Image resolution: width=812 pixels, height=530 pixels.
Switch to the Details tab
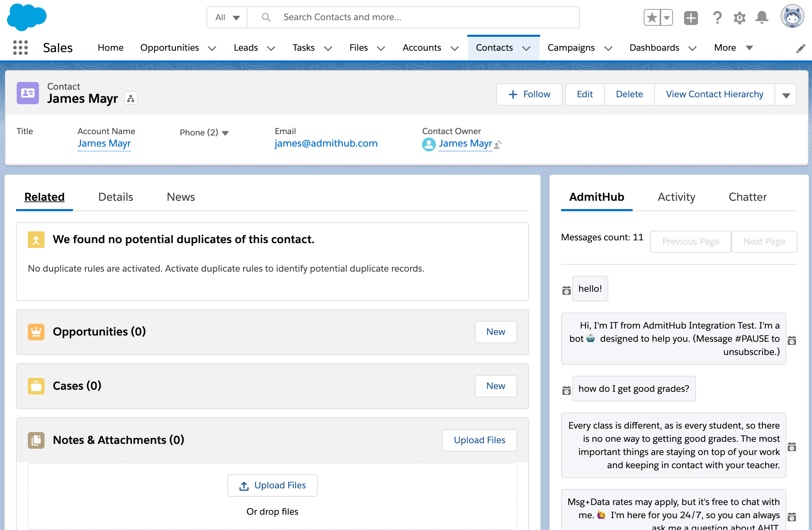tap(116, 197)
